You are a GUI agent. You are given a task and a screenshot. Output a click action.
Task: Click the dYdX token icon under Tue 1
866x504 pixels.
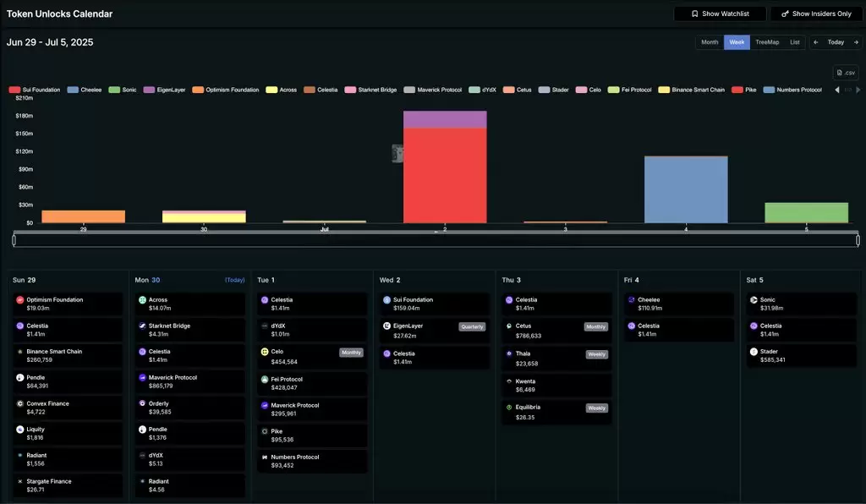pyautogui.click(x=265, y=326)
